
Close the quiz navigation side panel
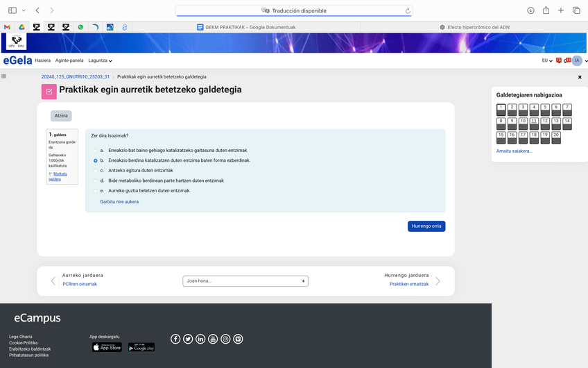(580, 77)
